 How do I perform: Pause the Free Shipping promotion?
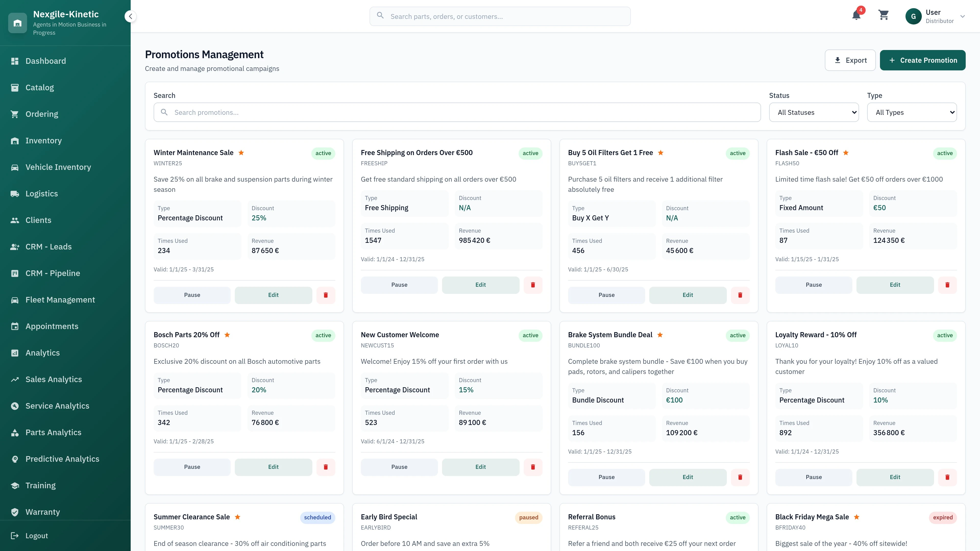coord(399,285)
